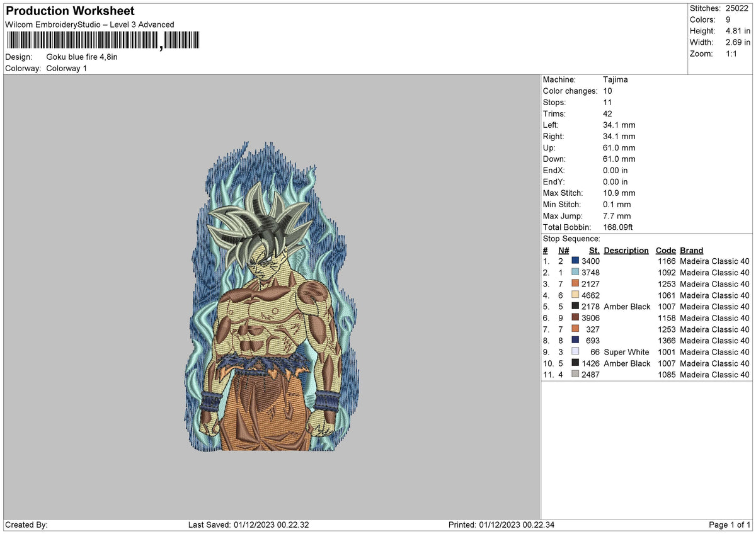Click the EndX value '0.00 in'

tap(616, 170)
